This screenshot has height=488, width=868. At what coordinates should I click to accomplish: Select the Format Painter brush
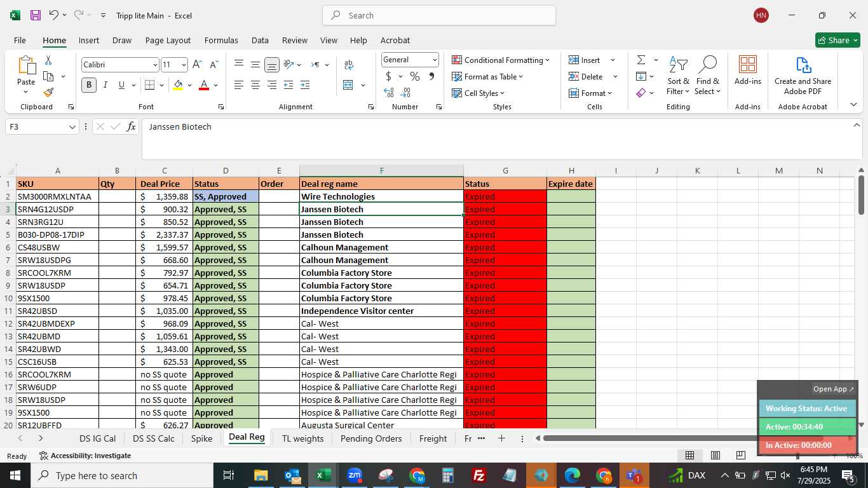(x=48, y=92)
